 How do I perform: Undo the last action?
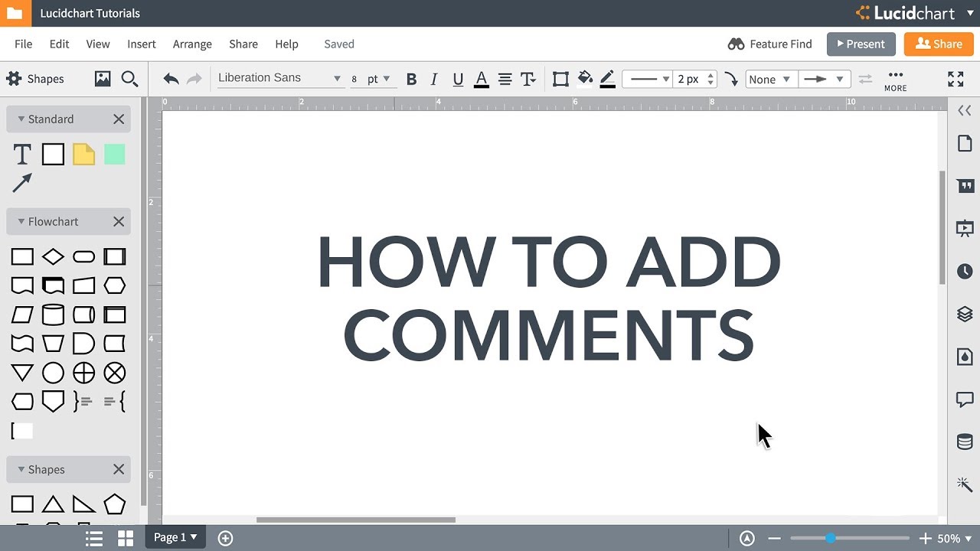pyautogui.click(x=171, y=79)
